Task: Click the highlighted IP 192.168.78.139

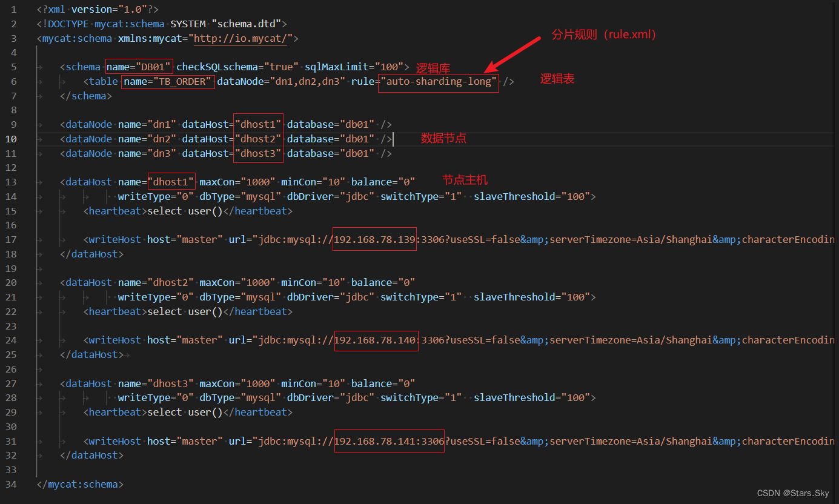Action: [374, 239]
